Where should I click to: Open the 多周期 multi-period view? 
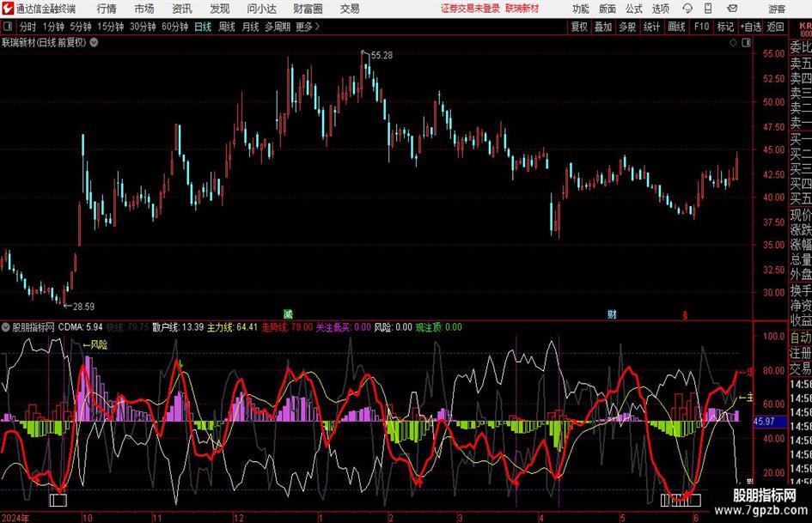[278, 27]
